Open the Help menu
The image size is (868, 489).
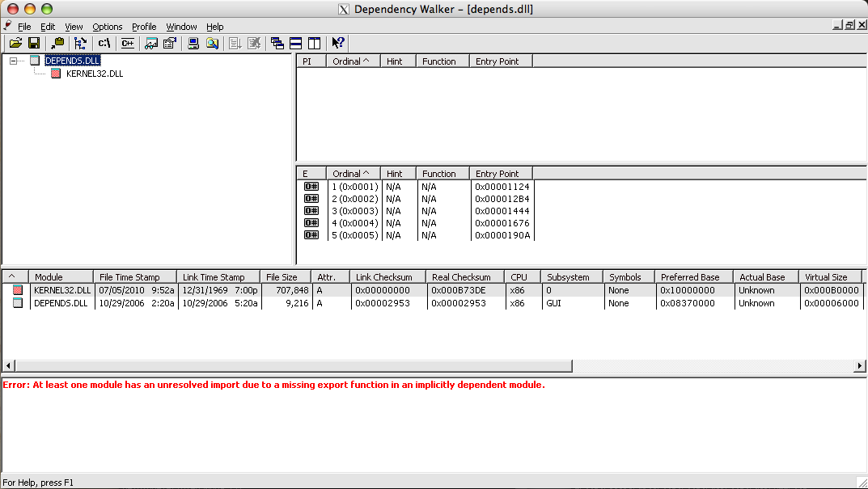pyautogui.click(x=215, y=27)
